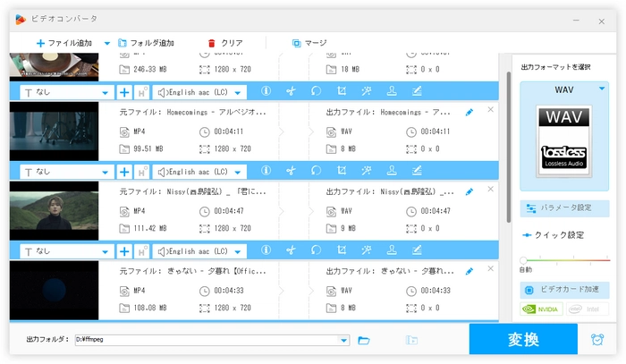Open the rotate tool under Homecomings file
This screenshot has width=626, height=364.
click(x=316, y=171)
